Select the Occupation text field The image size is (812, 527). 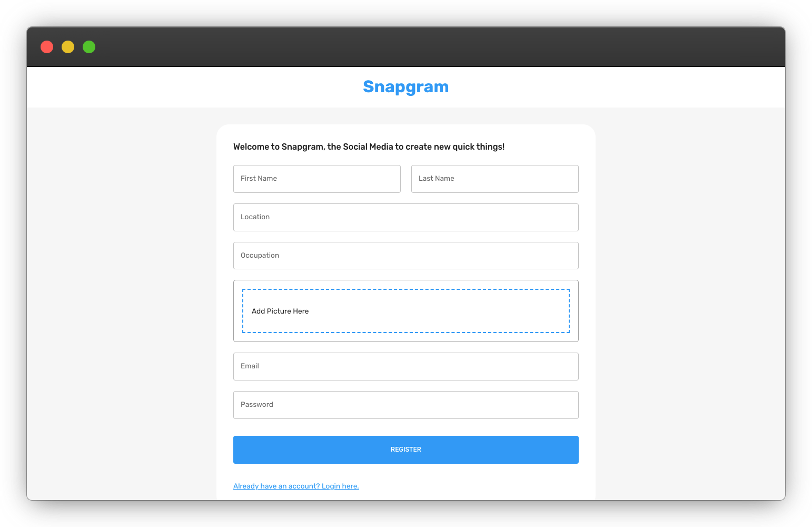405,255
